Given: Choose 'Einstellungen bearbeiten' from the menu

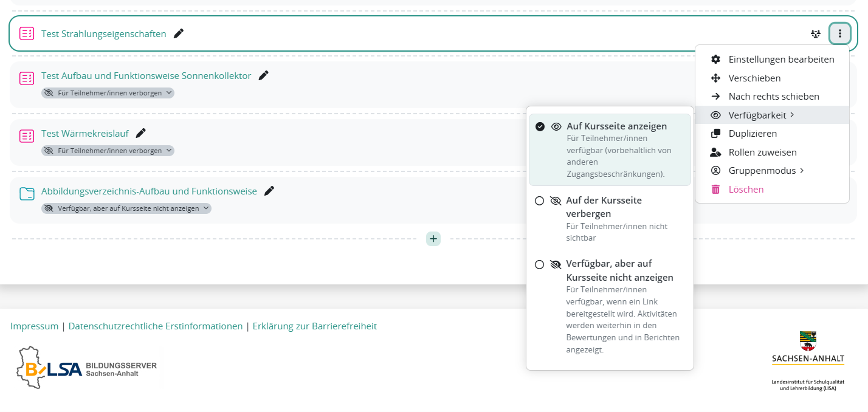Looking at the screenshot, I should (x=772, y=59).
